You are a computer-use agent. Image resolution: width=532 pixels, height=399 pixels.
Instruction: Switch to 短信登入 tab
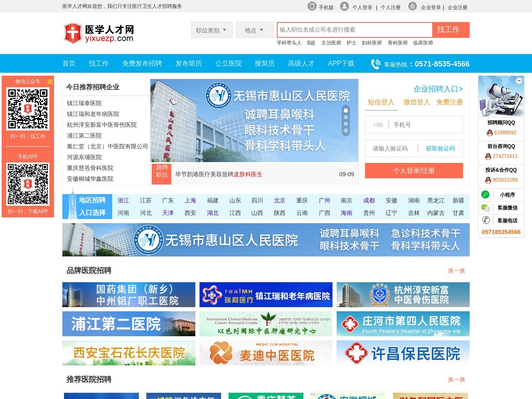pyautogui.click(x=381, y=102)
